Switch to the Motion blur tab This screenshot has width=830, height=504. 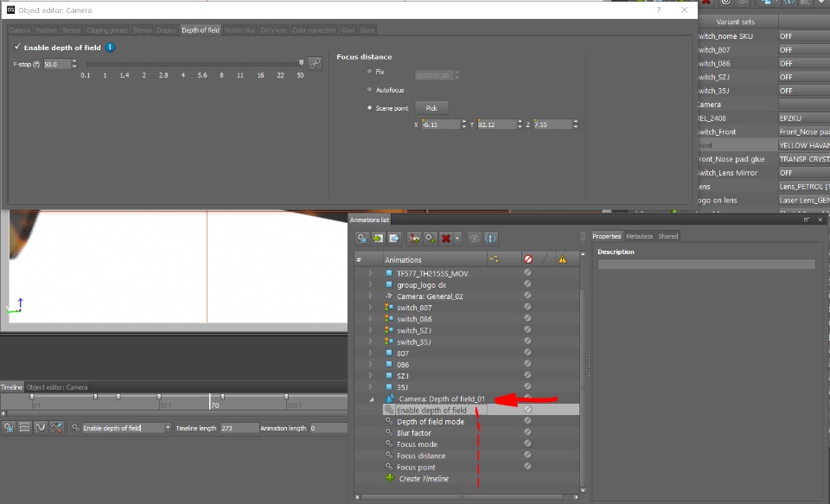coord(239,30)
